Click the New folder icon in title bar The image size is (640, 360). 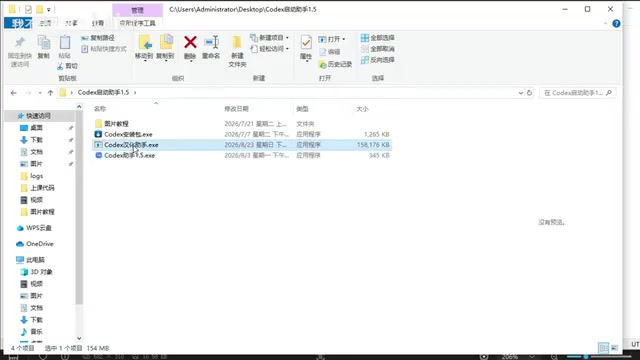39,9
